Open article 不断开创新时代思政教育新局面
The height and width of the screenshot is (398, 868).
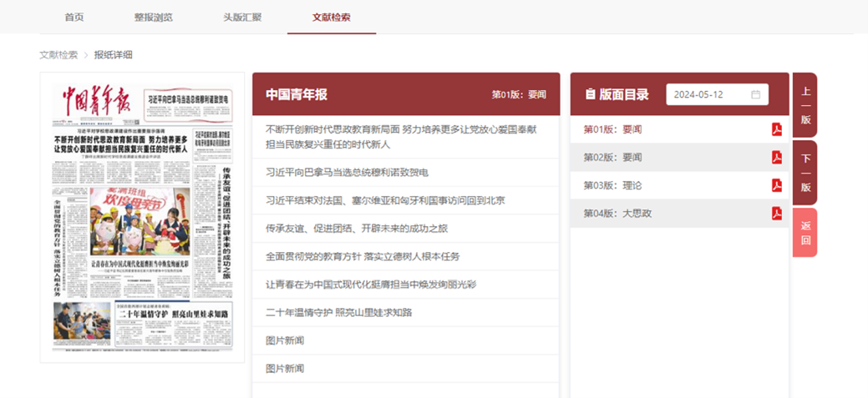point(406,137)
